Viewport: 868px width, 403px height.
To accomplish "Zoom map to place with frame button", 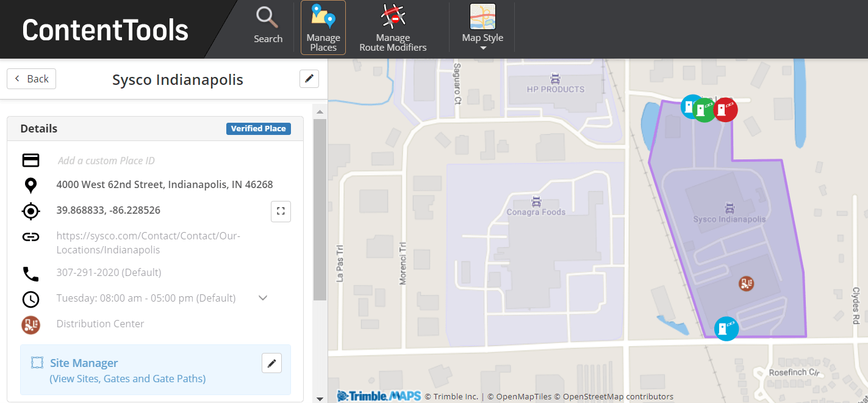I will pos(281,211).
